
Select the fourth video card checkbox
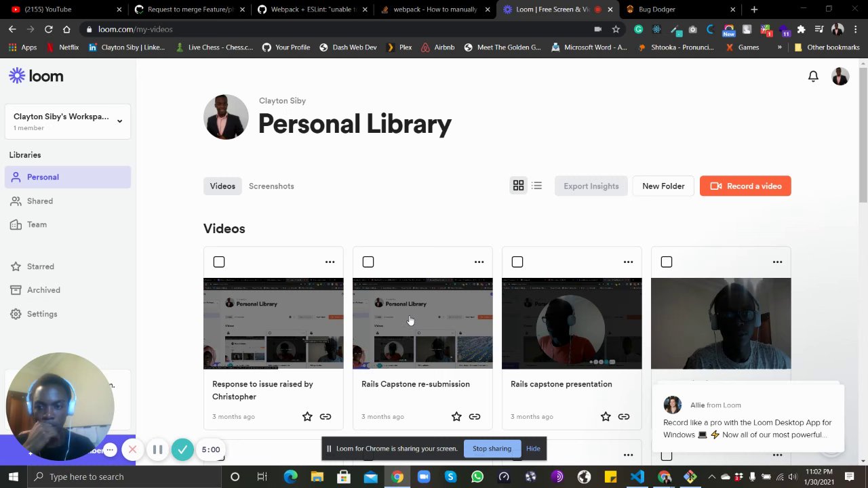(x=667, y=262)
